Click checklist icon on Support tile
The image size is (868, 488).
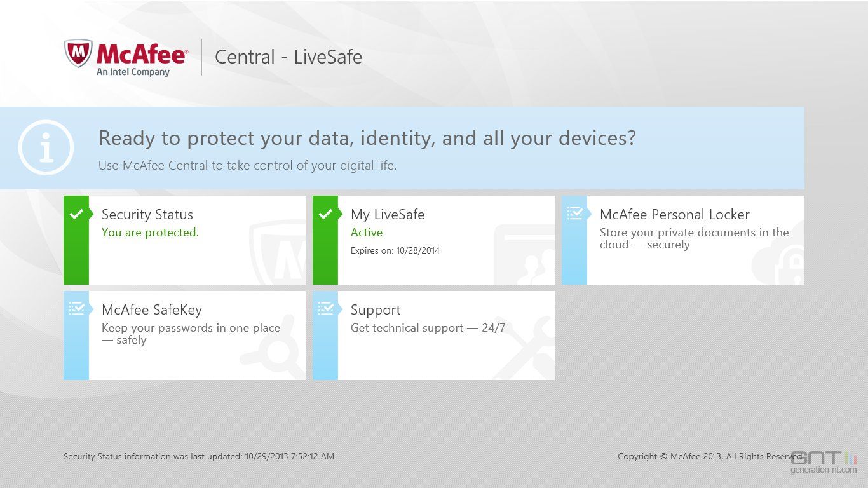pyautogui.click(x=326, y=309)
